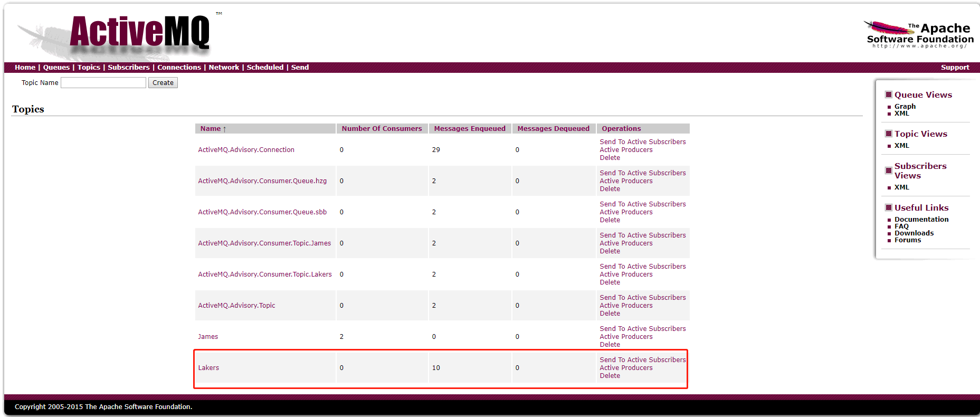
Task: Send To Active Subscribers for Queue.sbb
Action: point(643,204)
